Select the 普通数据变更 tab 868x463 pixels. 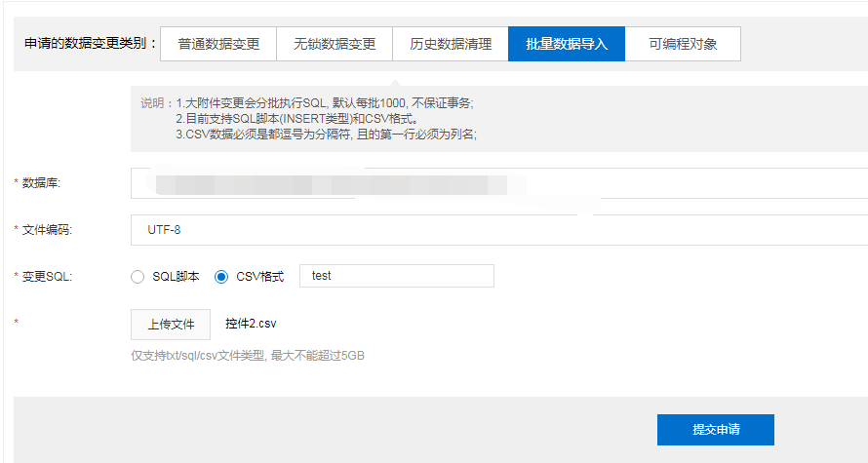[218, 44]
